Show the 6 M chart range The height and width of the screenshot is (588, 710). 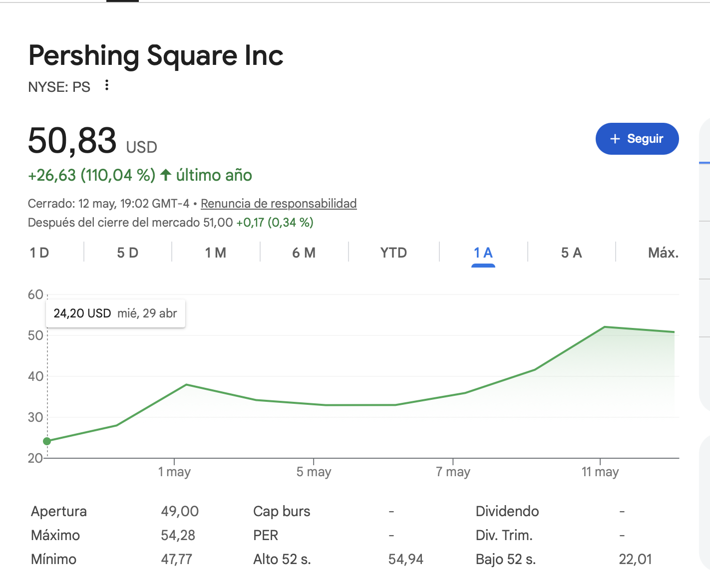tap(304, 253)
